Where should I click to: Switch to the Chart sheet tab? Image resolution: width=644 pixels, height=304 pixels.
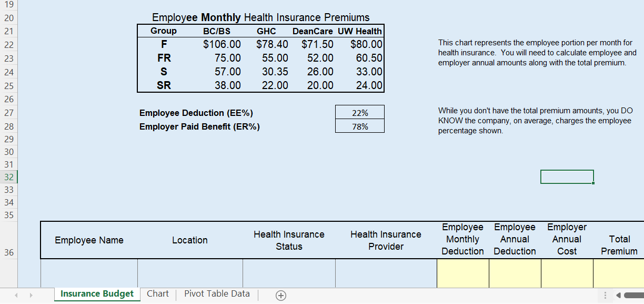click(157, 294)
